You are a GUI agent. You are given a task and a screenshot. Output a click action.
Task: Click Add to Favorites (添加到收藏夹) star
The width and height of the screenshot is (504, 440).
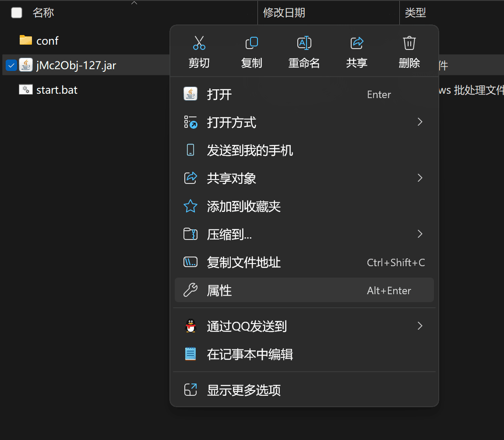tap(190, 206)
